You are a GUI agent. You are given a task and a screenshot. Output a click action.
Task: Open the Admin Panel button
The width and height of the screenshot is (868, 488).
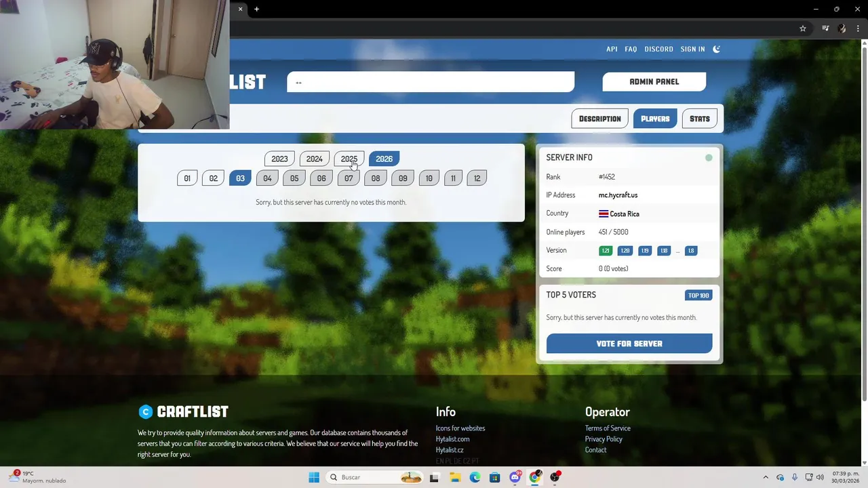coord(654,81)
